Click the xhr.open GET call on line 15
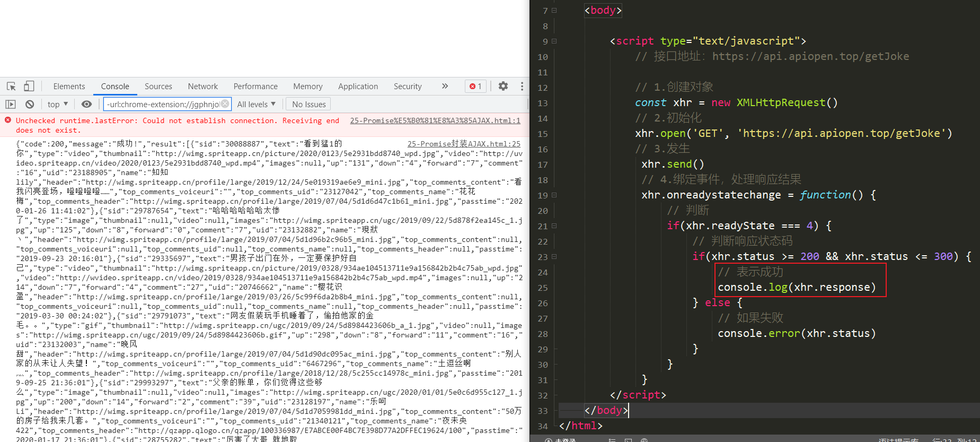 click(x=793, y=133)
